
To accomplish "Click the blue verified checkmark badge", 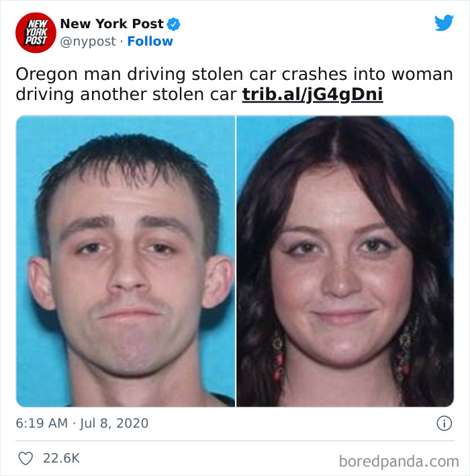I will click(174, 24).
